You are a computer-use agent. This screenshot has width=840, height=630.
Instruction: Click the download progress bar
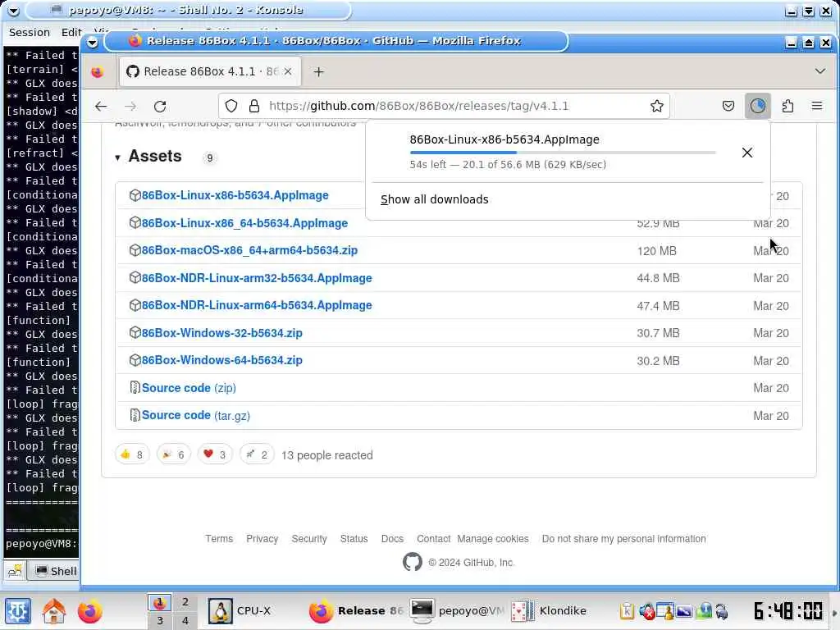pyautogui.click(x=563, y=153)
